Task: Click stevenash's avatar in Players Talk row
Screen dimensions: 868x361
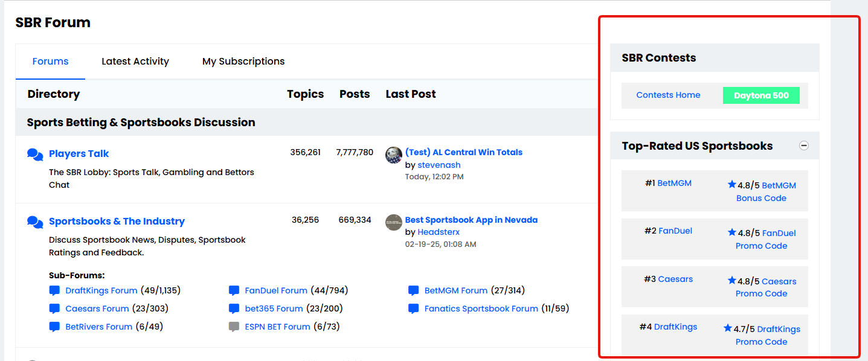Action: 394,155
